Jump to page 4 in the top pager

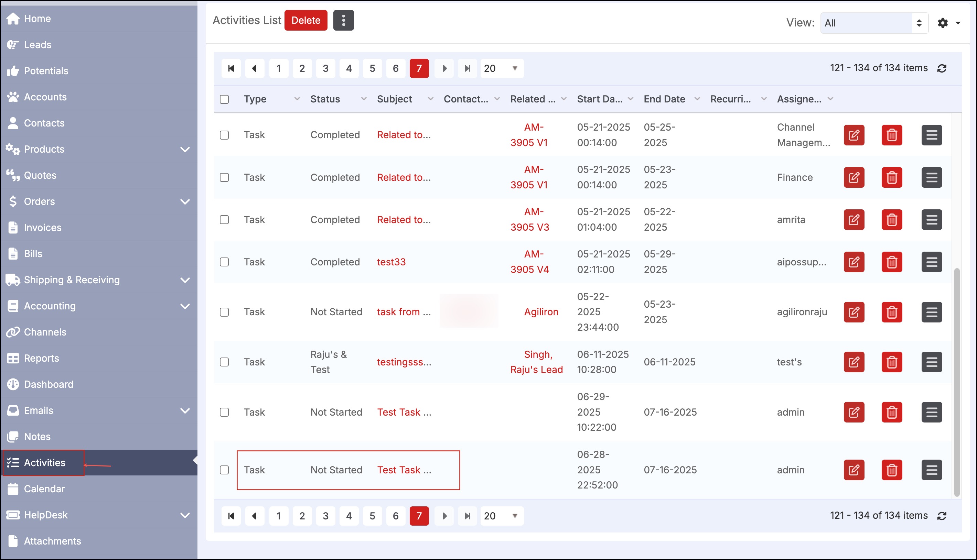(348, 68)
